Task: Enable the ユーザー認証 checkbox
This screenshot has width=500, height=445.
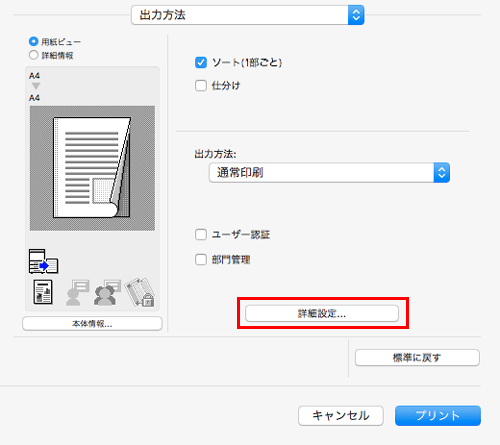Action: (201, 234)
